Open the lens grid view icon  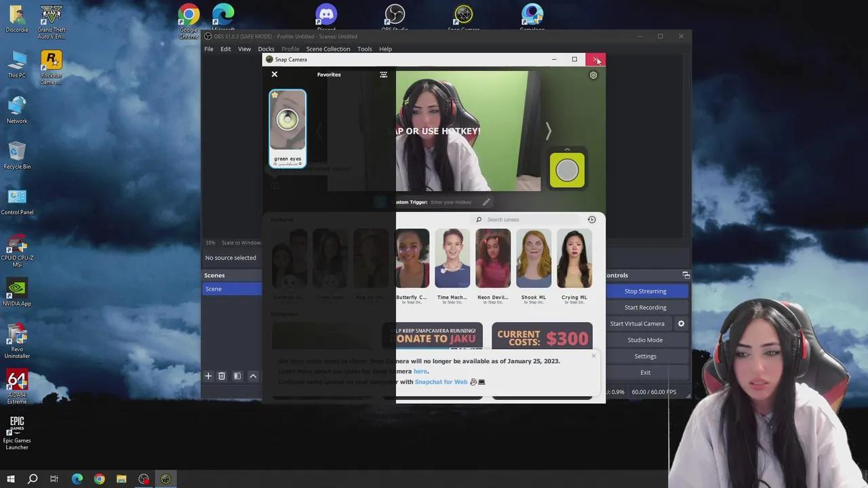[x=384, y=75]
